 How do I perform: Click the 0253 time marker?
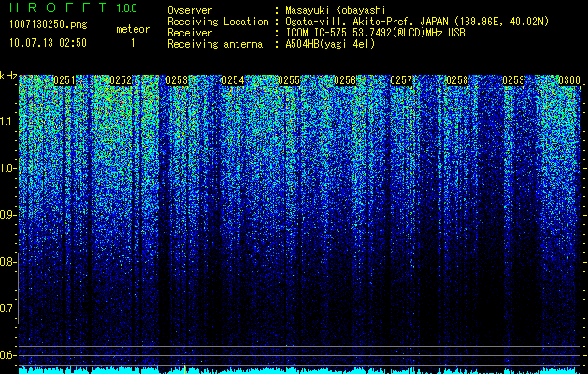(x=177, y=80)
